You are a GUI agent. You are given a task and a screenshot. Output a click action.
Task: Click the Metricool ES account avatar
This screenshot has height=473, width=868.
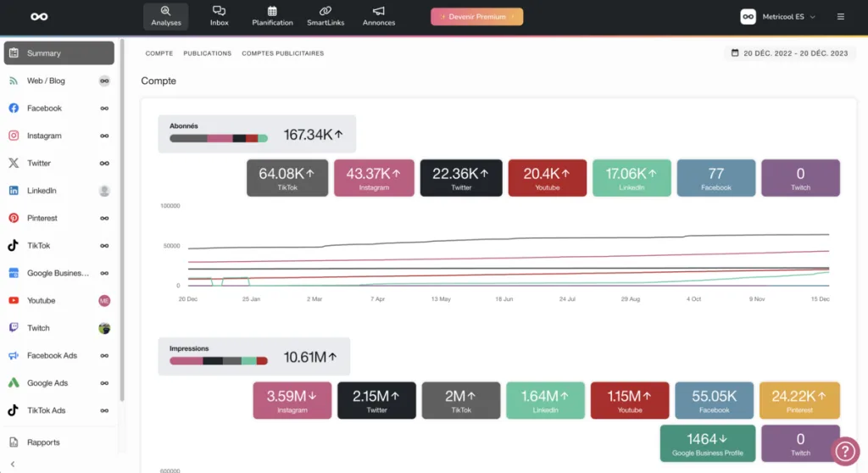coord(748,17)
